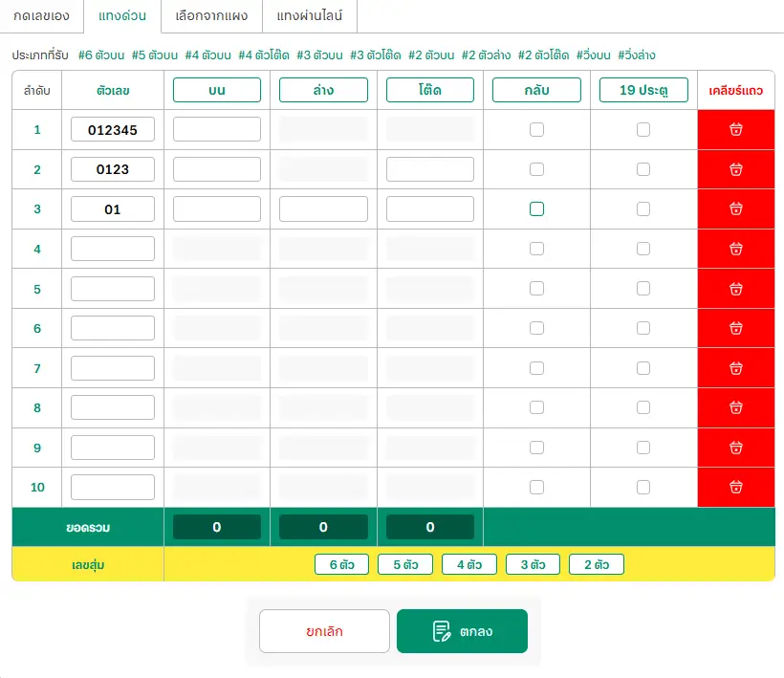
Task: Click the trash icon in row 10
Action: click(735, 487)
